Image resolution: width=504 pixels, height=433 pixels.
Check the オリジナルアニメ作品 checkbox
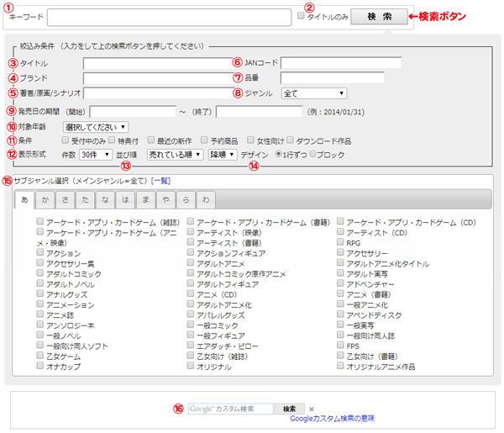340,365
